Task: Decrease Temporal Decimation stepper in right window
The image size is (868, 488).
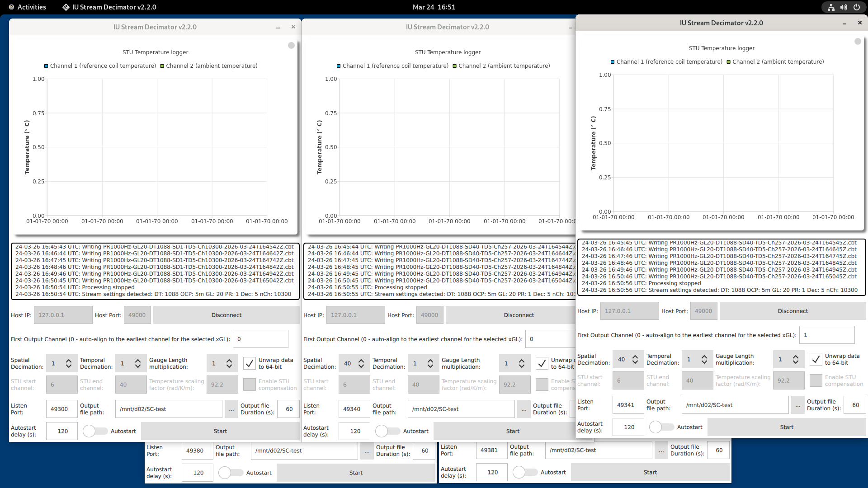Action: (x=704, y=362)
